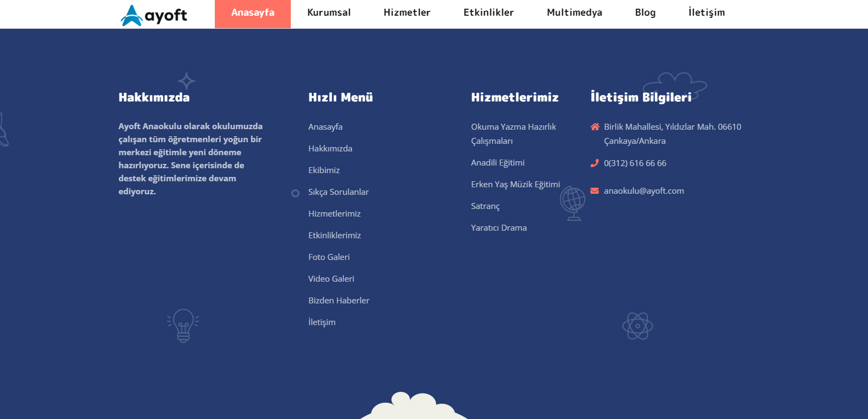Select Bizden Haberler in Hızlı Menü
Image resolution: width=868 pixels, height=419 pixels.
(x=339, y=301)
